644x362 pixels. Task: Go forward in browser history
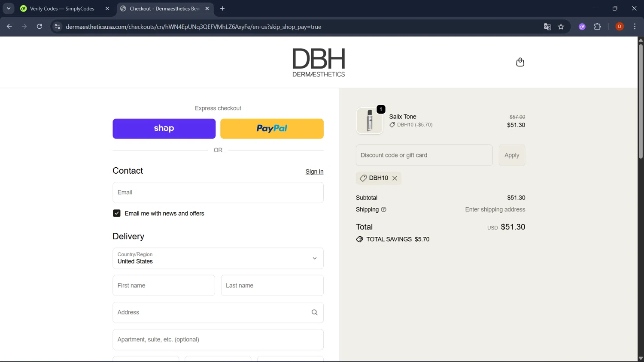click(x=24, y=27)
